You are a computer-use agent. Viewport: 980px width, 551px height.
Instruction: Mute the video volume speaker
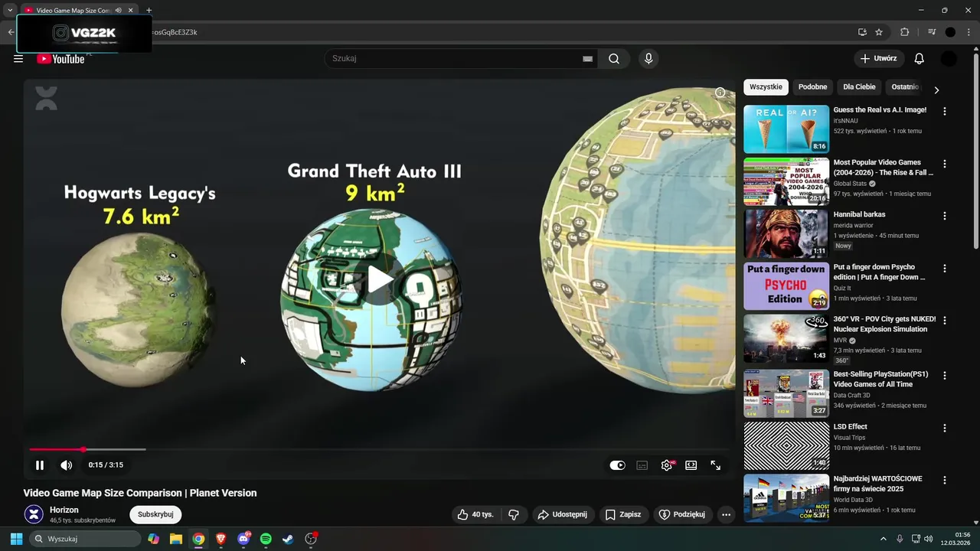click(x=67, y=465)
